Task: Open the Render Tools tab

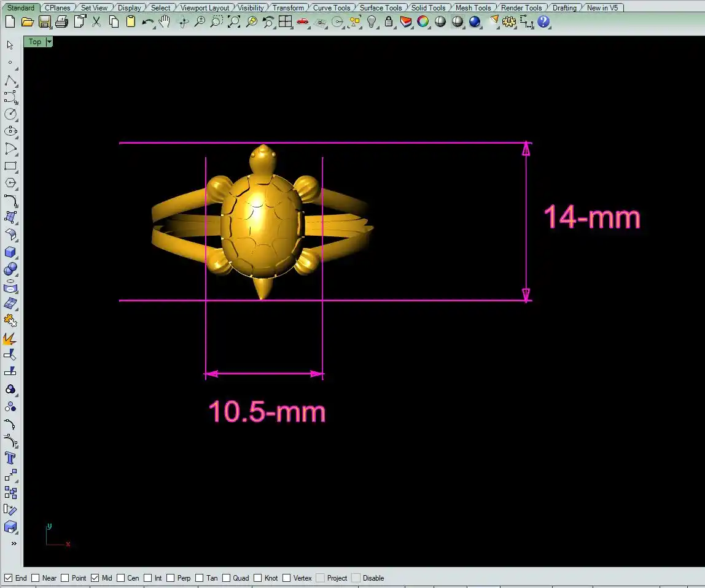Action: (x=521, y=8)
